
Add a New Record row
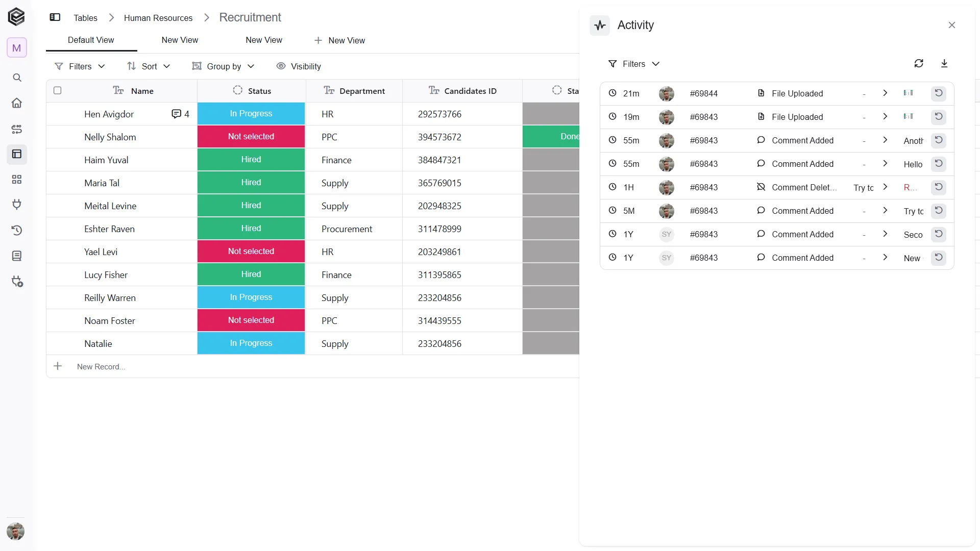click(x=101, y=366)
